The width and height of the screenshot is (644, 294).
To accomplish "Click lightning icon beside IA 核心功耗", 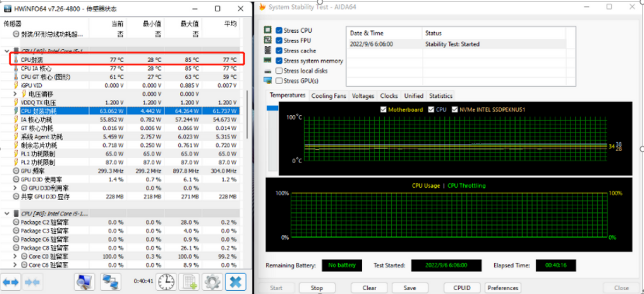I will click(x=16, y=120).
